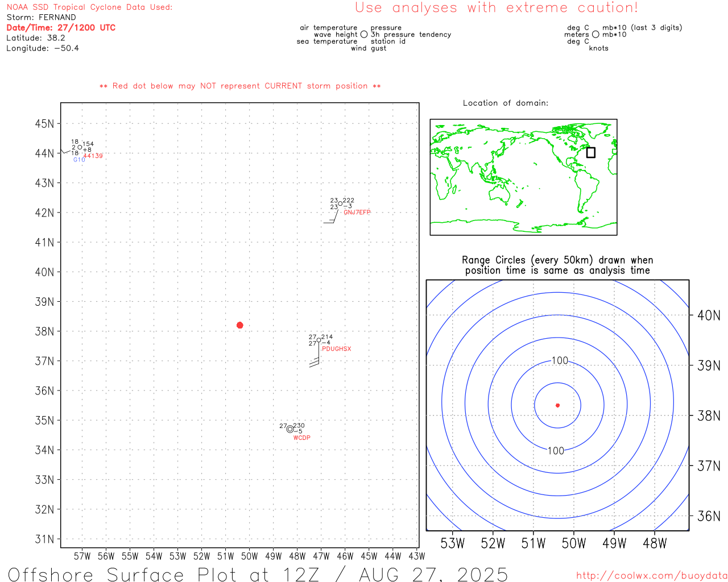Click the 38N label on main map axis
Viewport: 728px width, 582px height.
click(x=44, y=331)
